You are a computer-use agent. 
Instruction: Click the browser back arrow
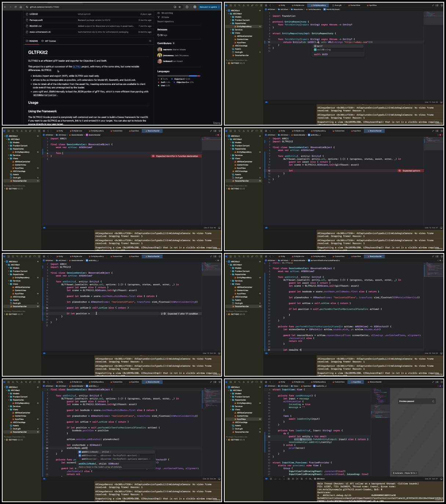[5, 7]
